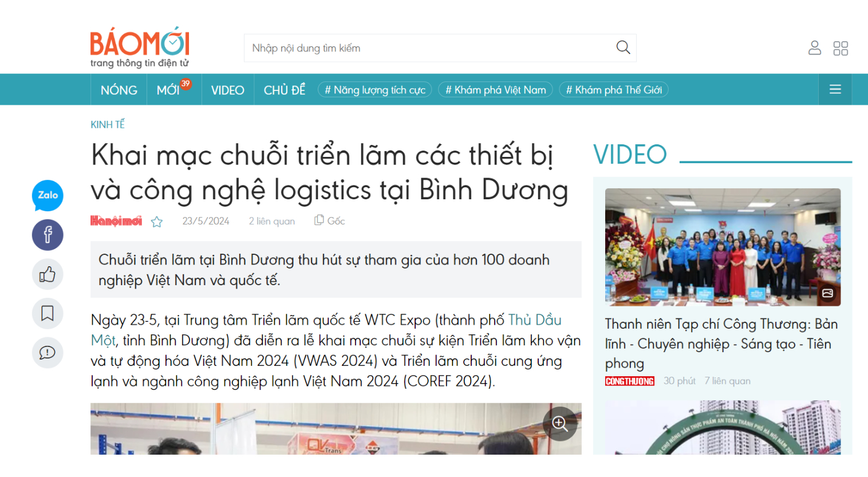Click the search magnifier icon
The height and width of the screenshot is (477, 868).
pos(623,48)
